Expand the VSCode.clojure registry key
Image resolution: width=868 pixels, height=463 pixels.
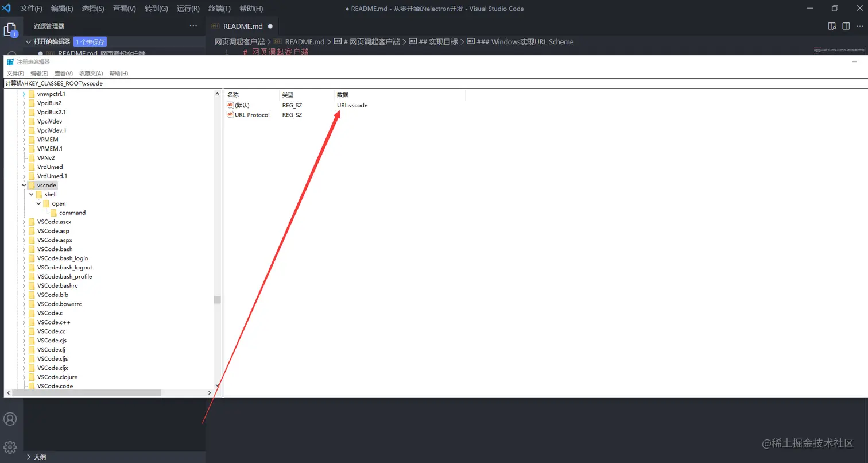(x=24, y=377)
